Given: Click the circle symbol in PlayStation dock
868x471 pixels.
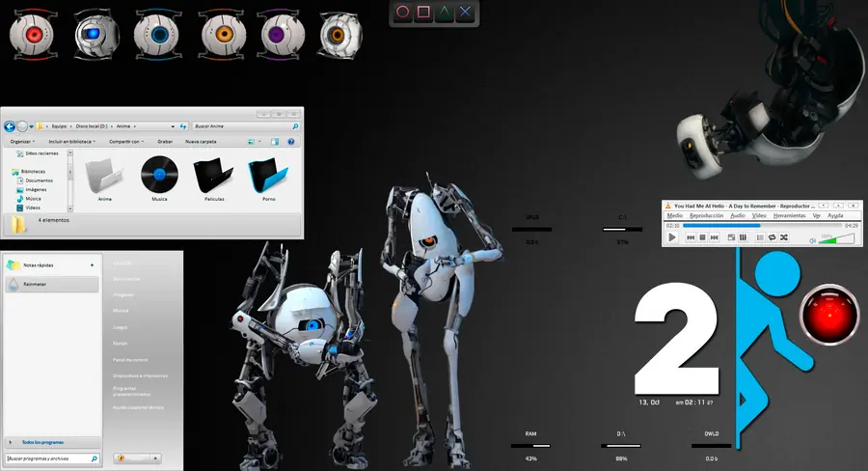Looking at the screenshot, I should 403,13.
